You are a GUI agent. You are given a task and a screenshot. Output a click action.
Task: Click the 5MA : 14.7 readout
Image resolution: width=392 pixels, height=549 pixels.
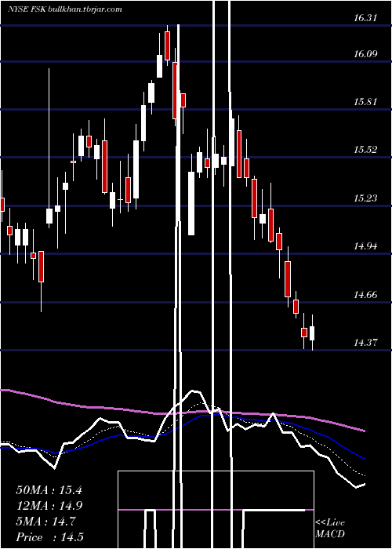click(45, 522)
